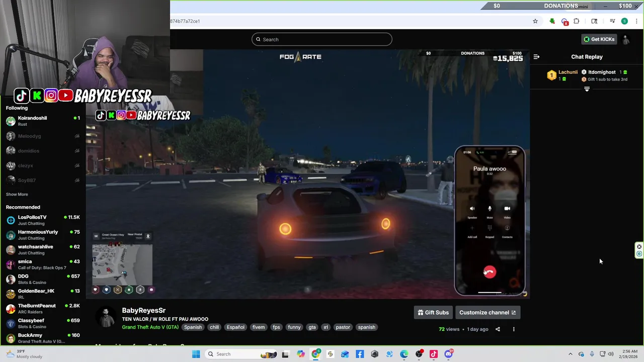Click the Get KICKs button
Viewport: 644px width, 362px height.
click(599, 39)
